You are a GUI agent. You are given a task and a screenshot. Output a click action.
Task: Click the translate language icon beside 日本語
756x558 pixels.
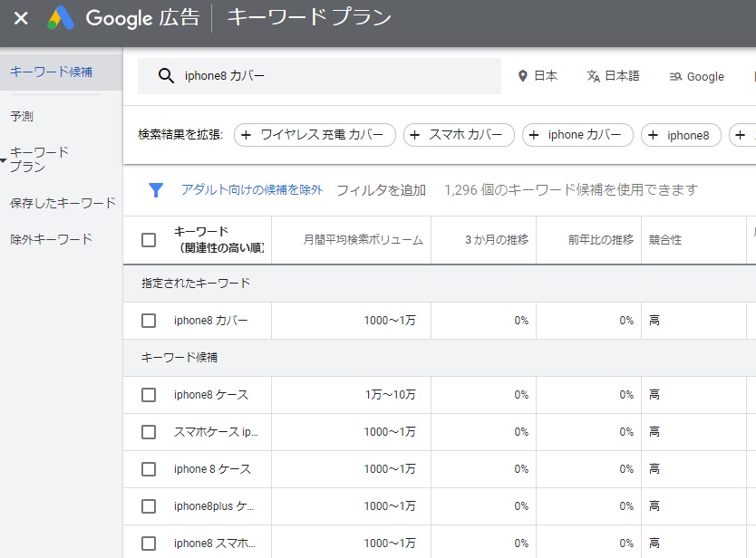594,76
